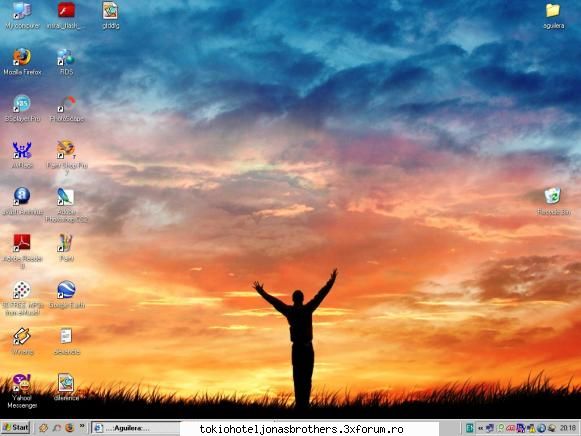Select the PhotoScape desktop shortcut
The image size is (581, 436).
click(67, 109)
